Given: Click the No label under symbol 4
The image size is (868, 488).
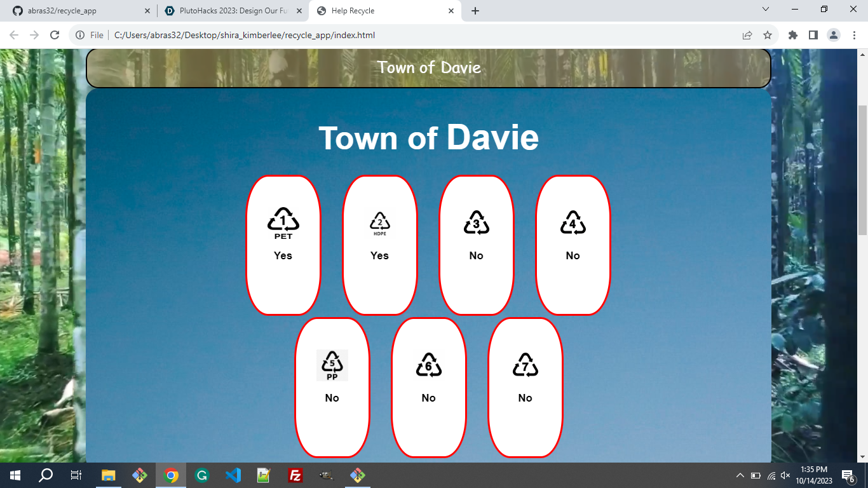Looking at the screenshot, I should 573,255.
